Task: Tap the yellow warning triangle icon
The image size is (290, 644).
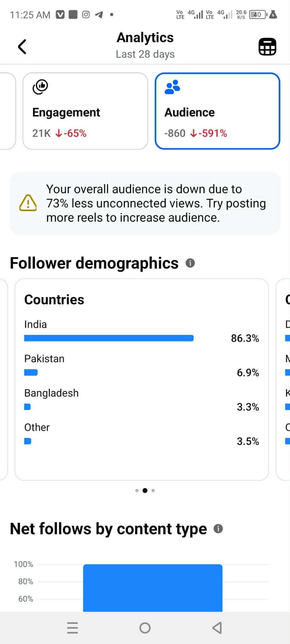Action: (x=28, y=203)
